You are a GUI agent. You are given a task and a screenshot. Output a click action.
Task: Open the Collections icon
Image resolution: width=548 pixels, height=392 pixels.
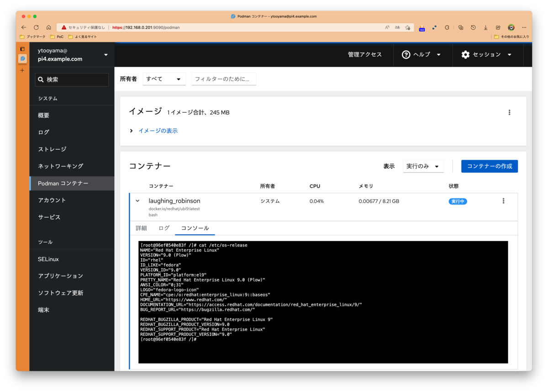point(461,27)
